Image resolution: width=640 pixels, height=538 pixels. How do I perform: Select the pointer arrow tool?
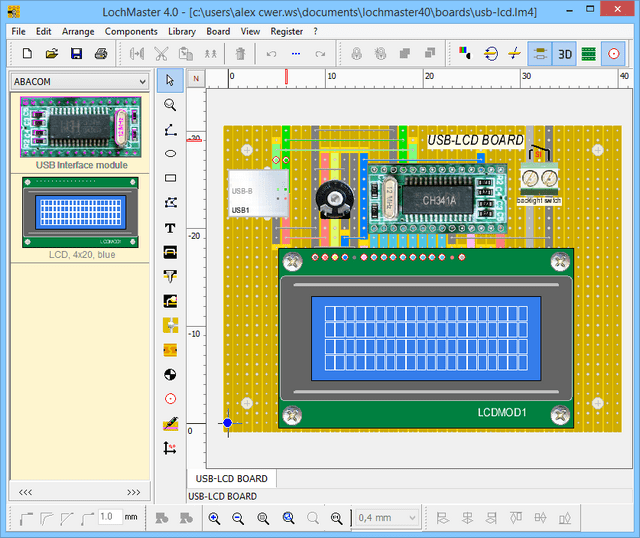click(x=170, y=79)
